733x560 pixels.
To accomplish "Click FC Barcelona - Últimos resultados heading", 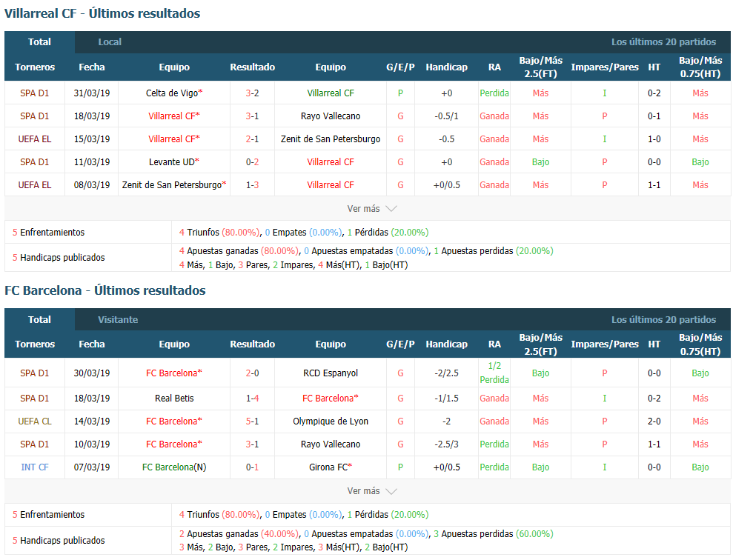I will tap(105, 290).
